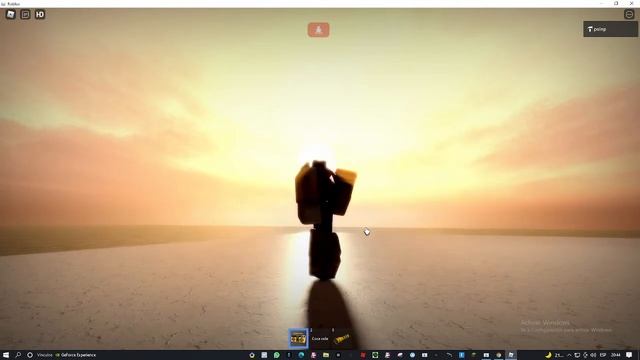Open the green Xbox-style icon on the taskbar
This screenshot has height=360, width=640.
[375, 355]
